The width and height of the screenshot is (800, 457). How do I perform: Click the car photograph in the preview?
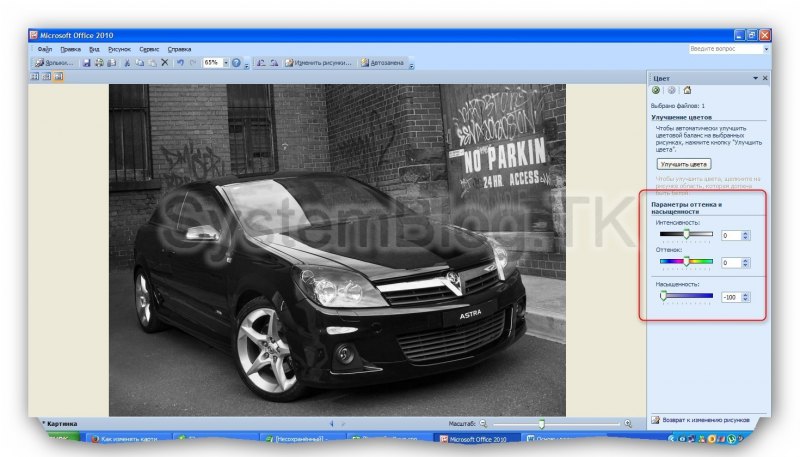tap(337, 250)
